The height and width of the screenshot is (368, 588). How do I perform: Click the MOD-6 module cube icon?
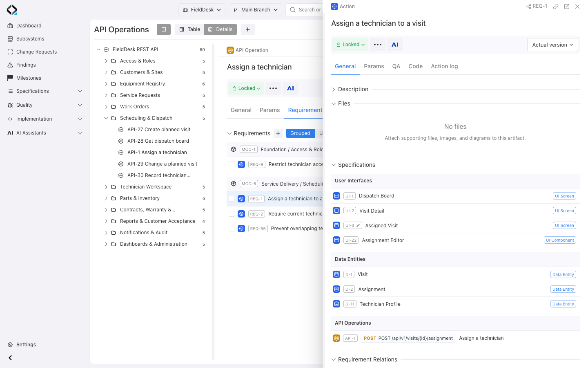tap(234, 184)
